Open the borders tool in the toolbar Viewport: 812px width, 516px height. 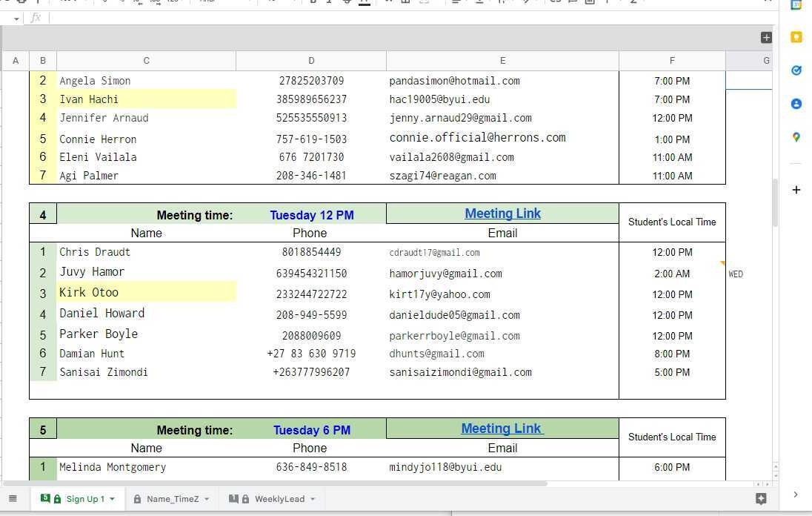tap(405, 2)
